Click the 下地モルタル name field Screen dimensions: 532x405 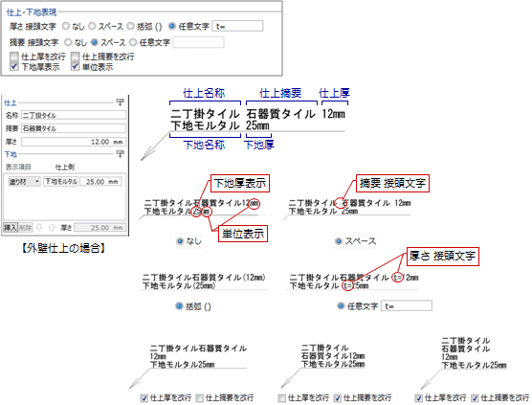click(60, 182)
